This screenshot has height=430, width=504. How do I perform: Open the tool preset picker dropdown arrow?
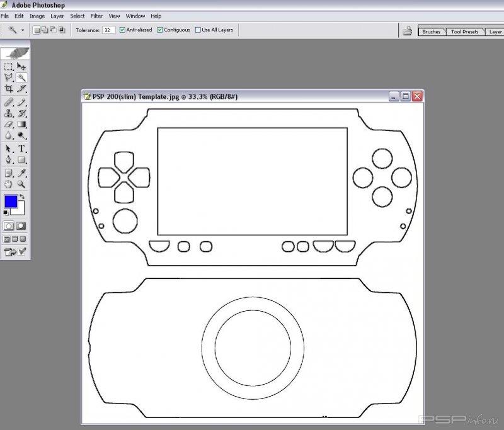point(23,30)
